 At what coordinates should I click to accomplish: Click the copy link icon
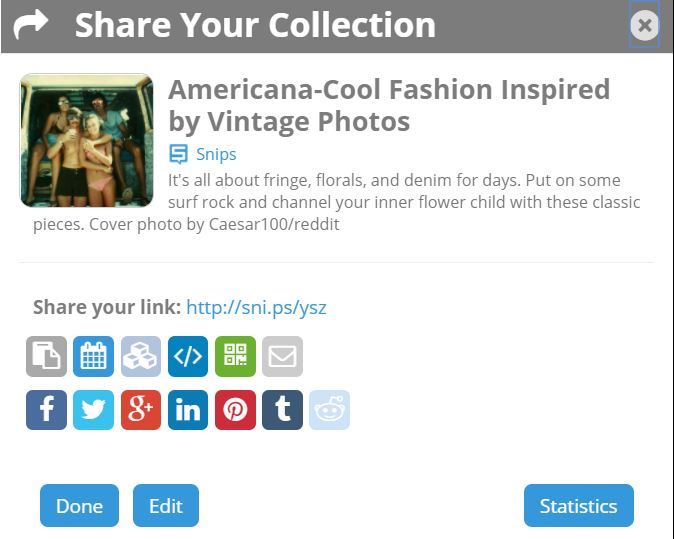click(46, 356)
